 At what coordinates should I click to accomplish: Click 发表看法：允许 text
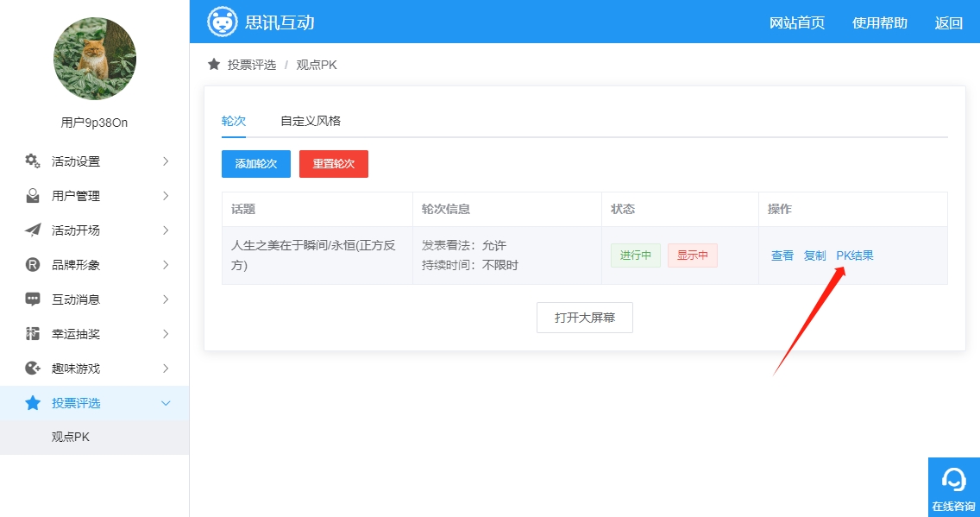point(464,244)
